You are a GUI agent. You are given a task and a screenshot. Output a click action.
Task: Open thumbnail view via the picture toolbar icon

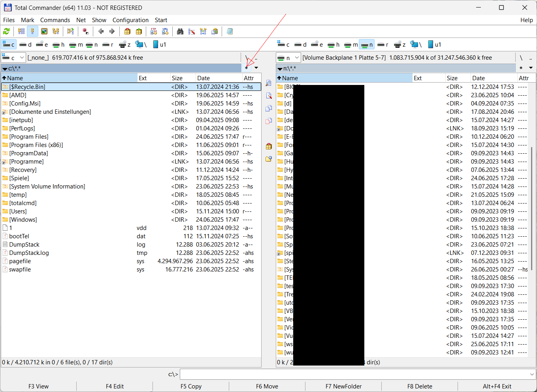pos(44,31)
